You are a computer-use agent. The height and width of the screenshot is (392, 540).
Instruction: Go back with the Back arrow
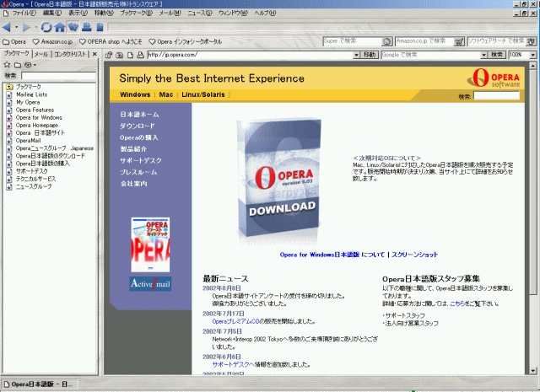point(7,27)
